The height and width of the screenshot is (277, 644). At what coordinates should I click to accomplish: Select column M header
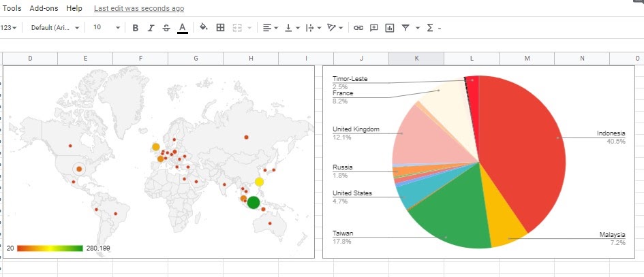point(527,59)
